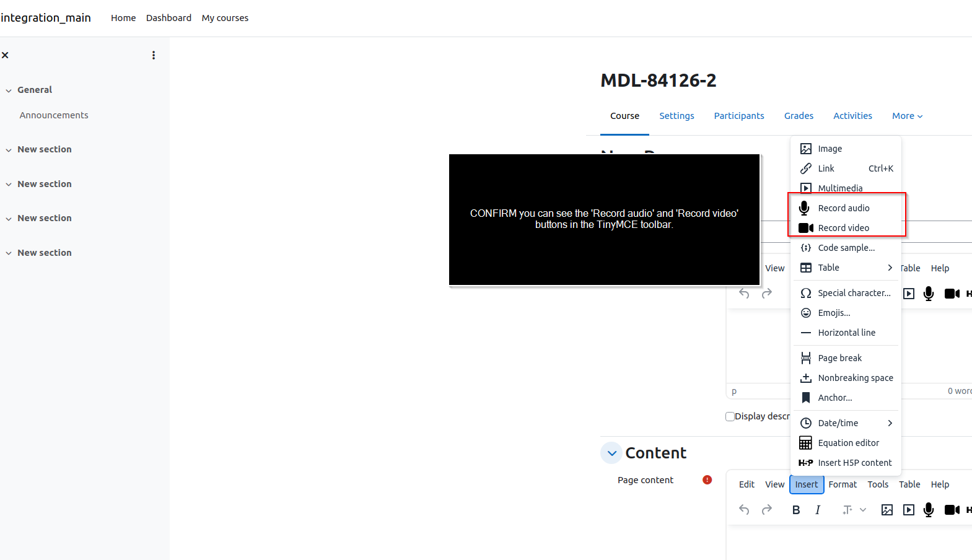Image resolution: width=972 pixels, height=560 pixels.
Task: Click the Page content required icon
Action: coord(707,480)
